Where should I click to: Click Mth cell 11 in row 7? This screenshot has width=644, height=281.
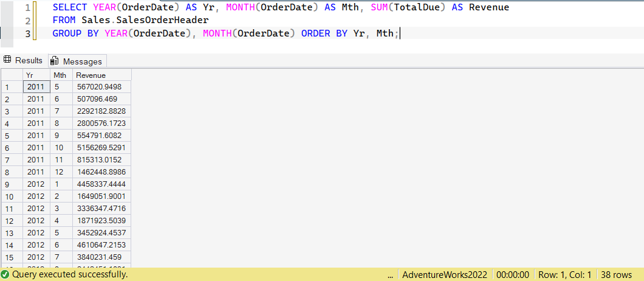pyautogui.click(x=61, y=159)
